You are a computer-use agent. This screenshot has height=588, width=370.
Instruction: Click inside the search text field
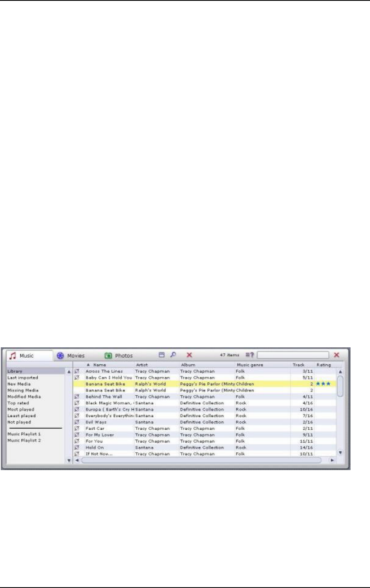click(293, 355)
